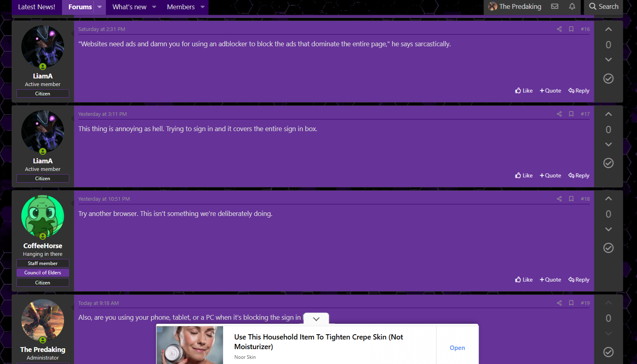Viewport: 637px width, 364px height.
Task: Open post #17 permalink number
Action: click(x=585, y=114)
